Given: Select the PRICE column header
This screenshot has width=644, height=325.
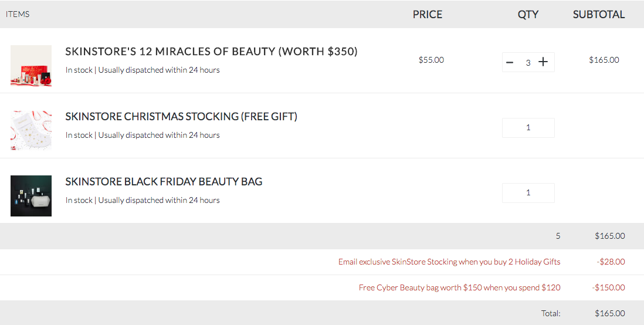Looking at the screenshot, I should tap(428, 15).
